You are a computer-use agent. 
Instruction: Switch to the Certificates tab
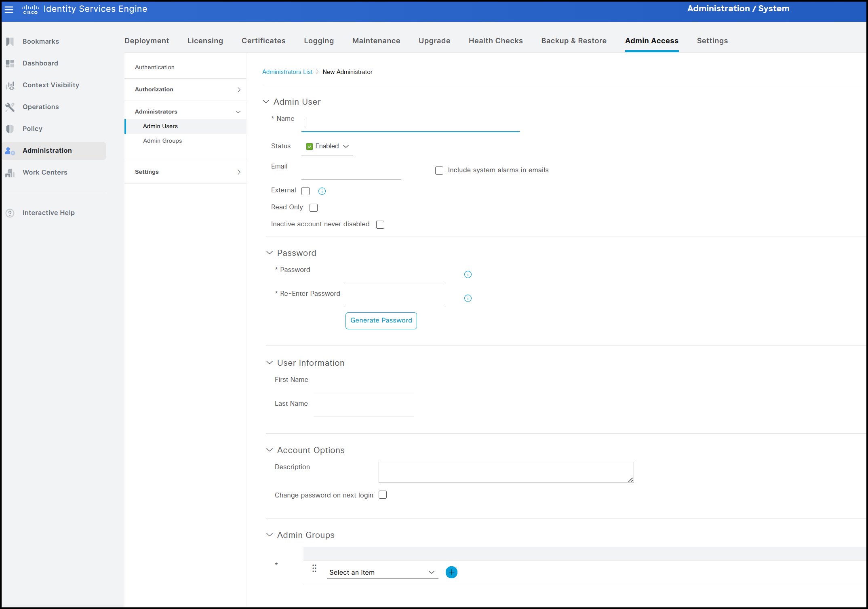pyautogui.click(x=263, y=41)
